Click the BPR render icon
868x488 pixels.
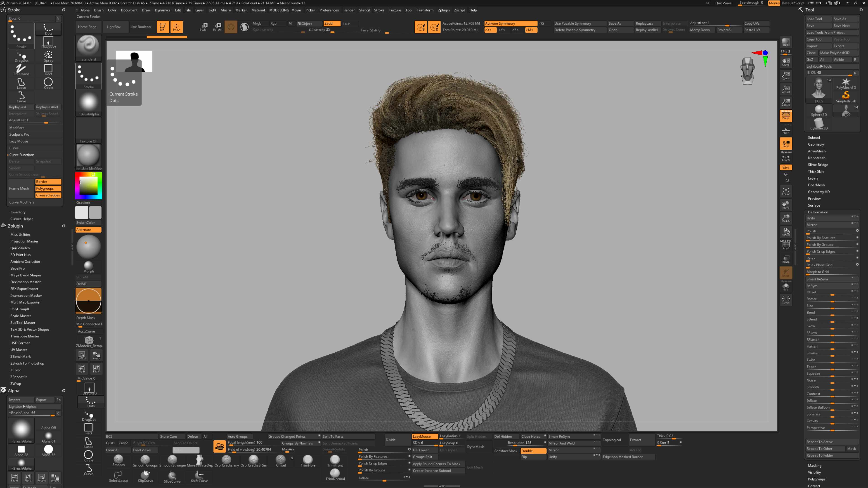coord(786,42)
